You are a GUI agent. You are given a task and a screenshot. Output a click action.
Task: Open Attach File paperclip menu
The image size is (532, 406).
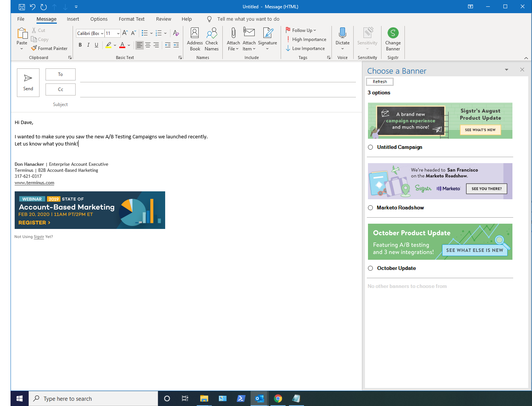click(233, 39)
